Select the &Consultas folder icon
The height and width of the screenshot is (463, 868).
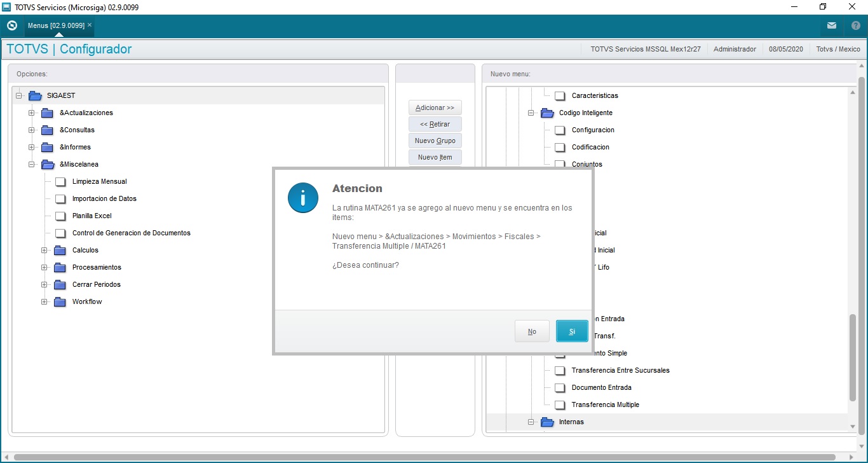coord(48,130)
